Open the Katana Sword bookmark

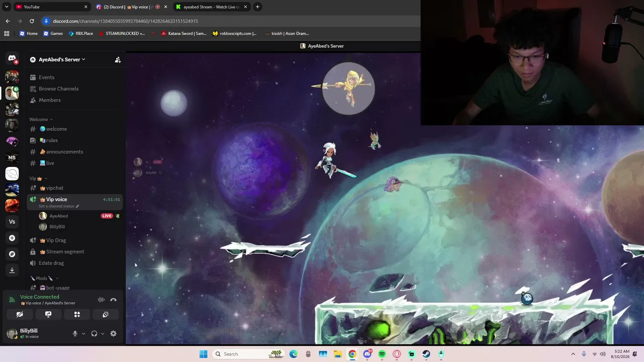(x=184, y=33)
